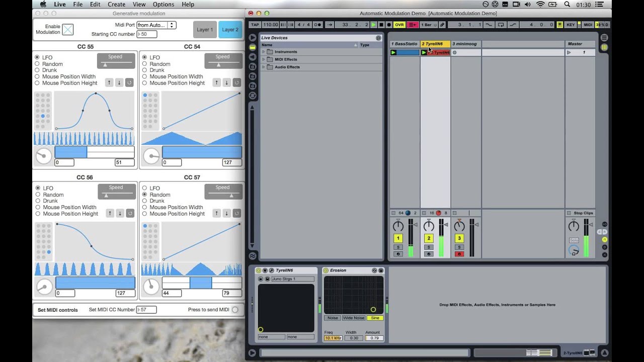The image size is (644, 362).
Task: Click the transport record button
Action: tap(389, 25)
